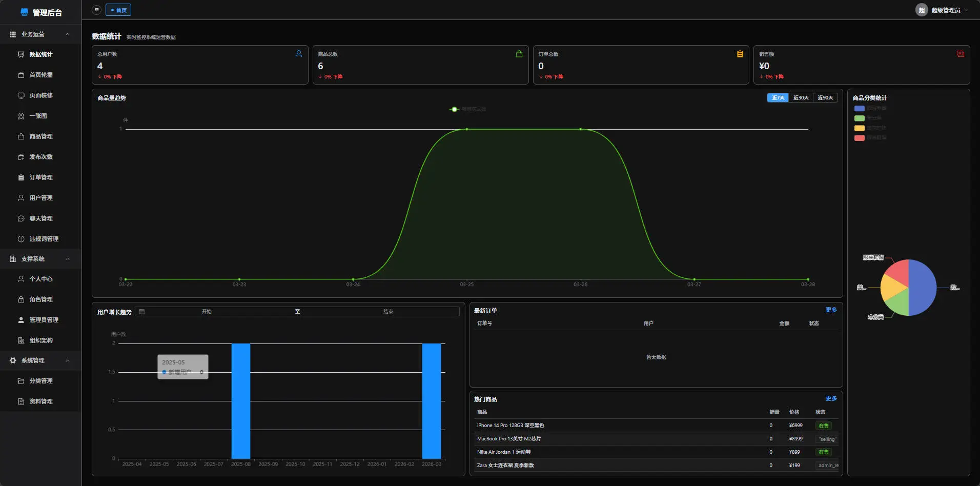Click the calendar icon in date range picker

click(x=142, y=312)
